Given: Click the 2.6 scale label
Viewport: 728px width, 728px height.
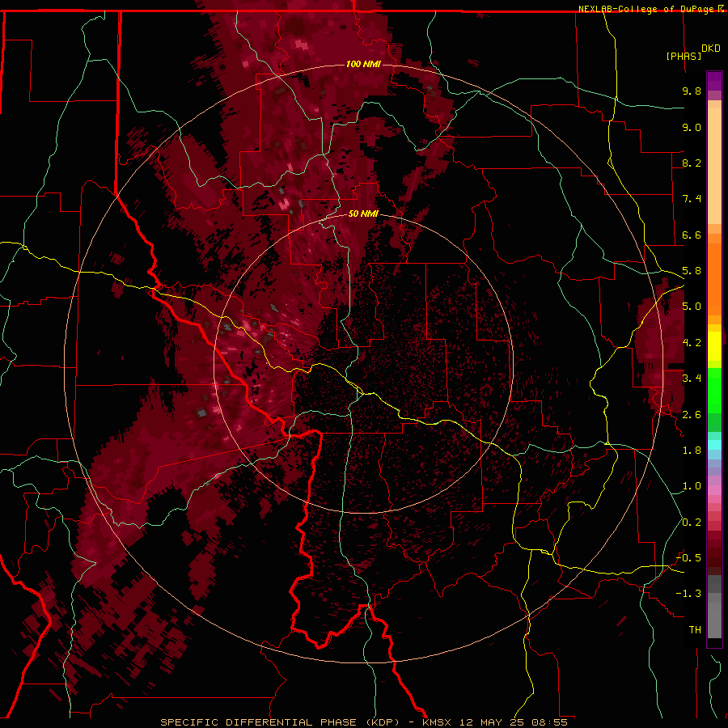Looking at the screenshot, I should pos(692,415).
